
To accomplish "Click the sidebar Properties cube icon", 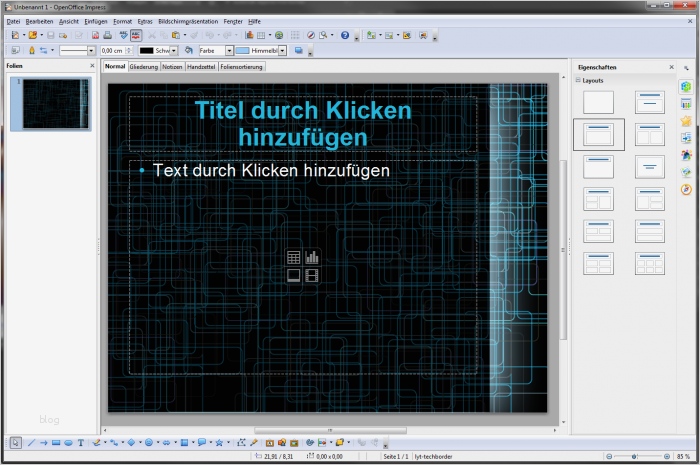I will pyautogui.click(x=686, y=86).
